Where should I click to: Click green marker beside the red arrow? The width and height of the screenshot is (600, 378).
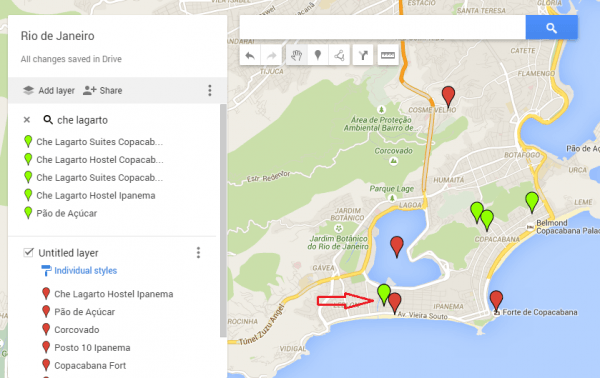tap(384, 294)
